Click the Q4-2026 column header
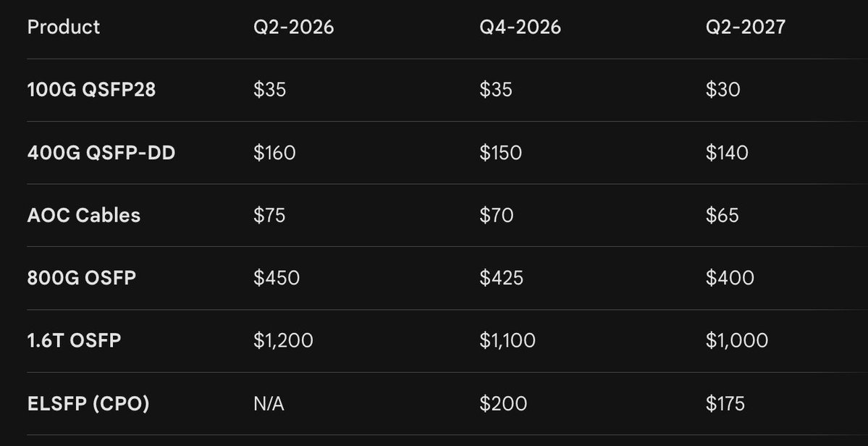The width and height of the screenshot is (868, 446). (520, 28)
